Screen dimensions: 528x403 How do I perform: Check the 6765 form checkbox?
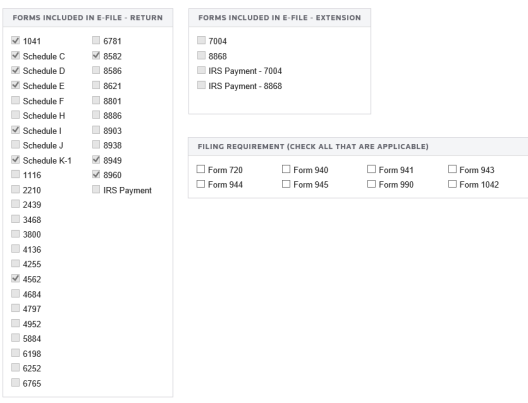pos(15,382)
